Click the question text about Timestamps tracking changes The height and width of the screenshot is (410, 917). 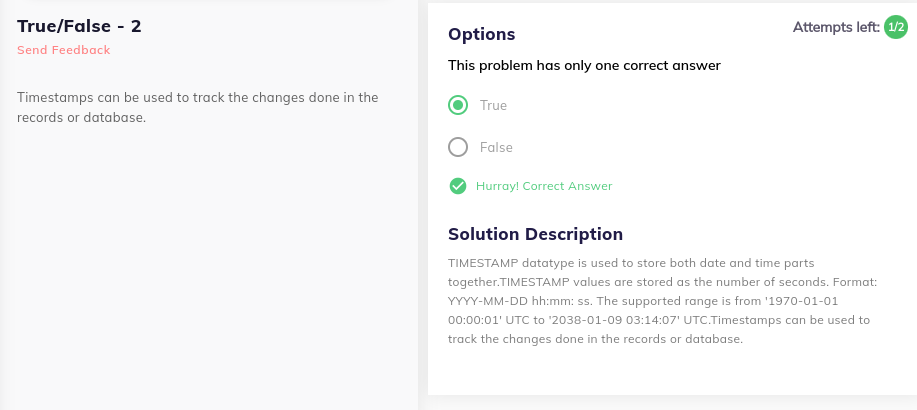198,107
